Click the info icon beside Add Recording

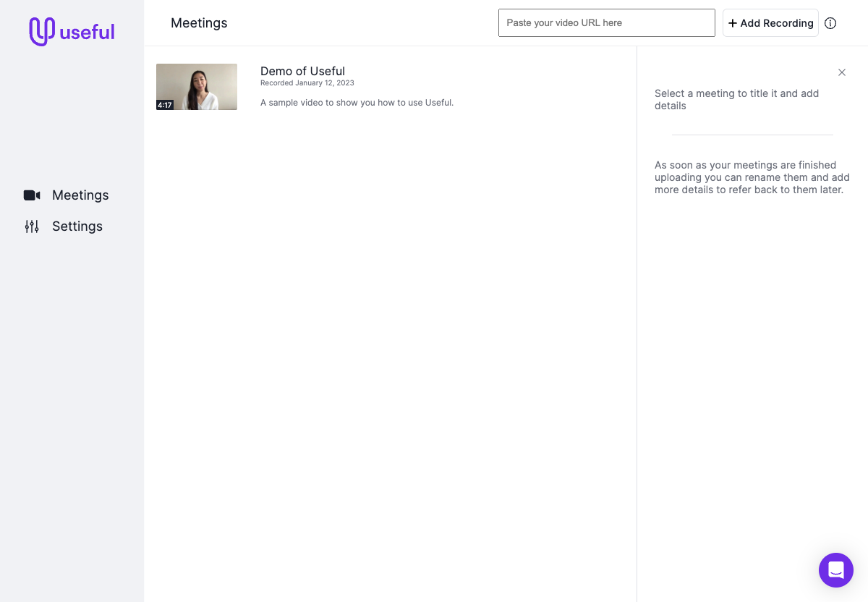(x=830, y=23)
